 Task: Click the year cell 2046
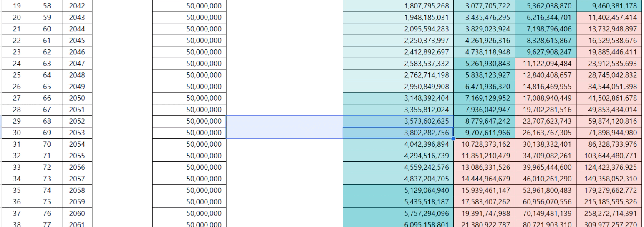point(77,52)
